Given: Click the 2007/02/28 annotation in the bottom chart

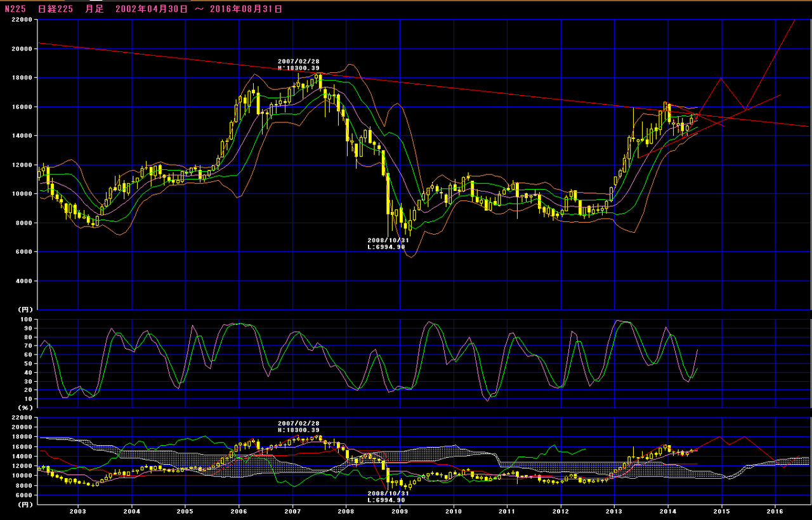Looking at the screenshot, I should (x=299, y=424).
